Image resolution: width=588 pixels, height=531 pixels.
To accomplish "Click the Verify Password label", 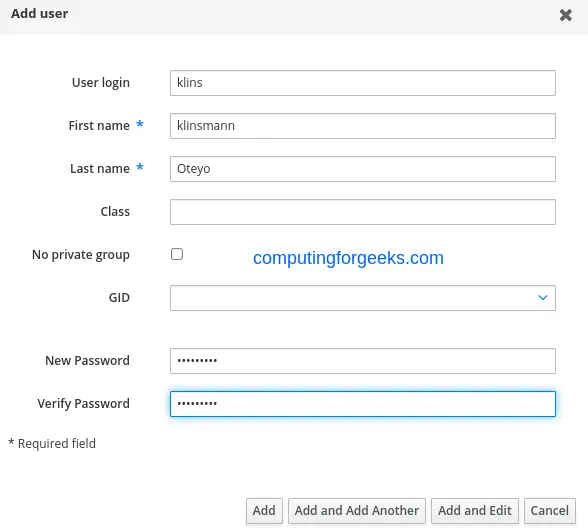I will coord(84,404).
